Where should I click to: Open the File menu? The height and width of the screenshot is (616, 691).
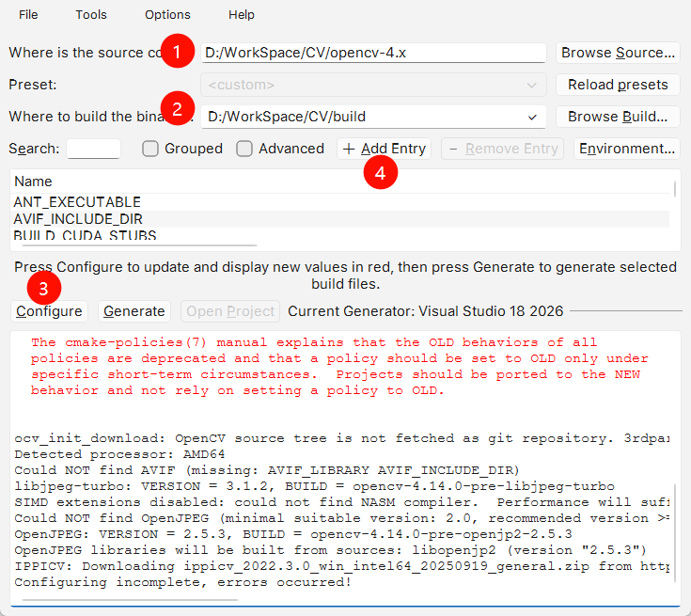pyautogui.click(x=28, y=14)
